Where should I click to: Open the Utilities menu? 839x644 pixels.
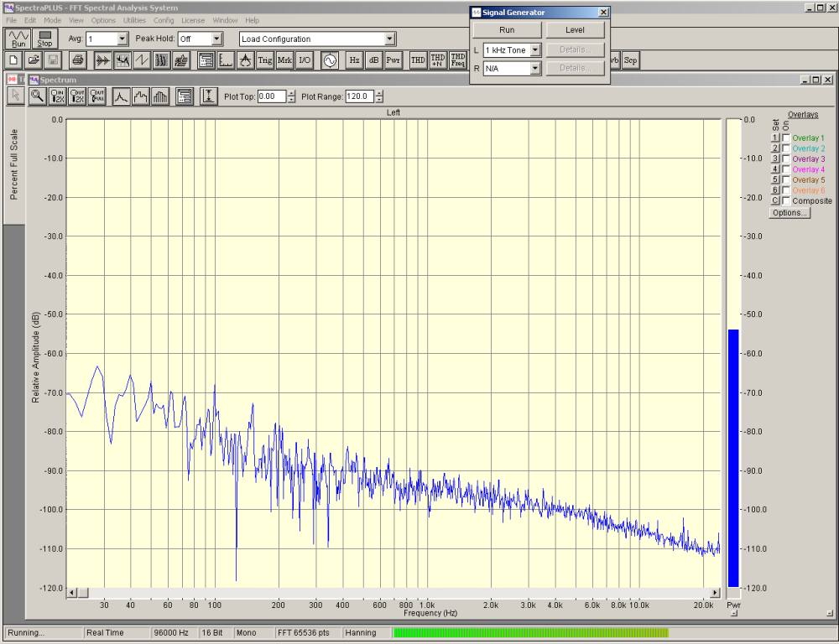134,20
